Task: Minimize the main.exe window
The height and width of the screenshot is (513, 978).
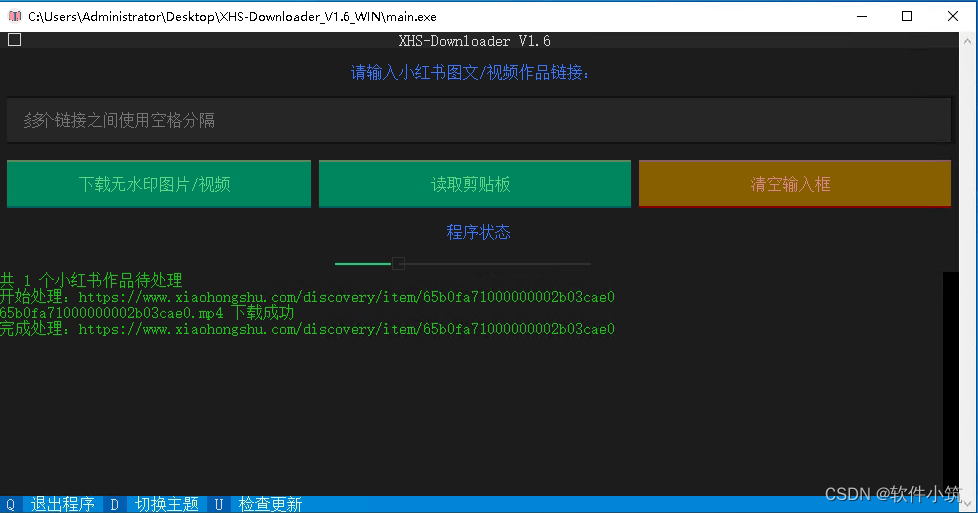Action: tap(862, 16)
